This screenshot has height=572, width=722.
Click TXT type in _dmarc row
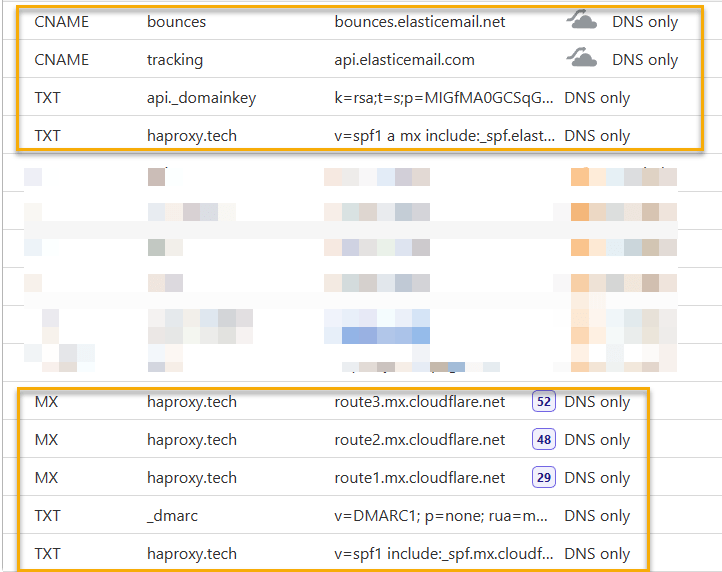click(x=47, y=516)
